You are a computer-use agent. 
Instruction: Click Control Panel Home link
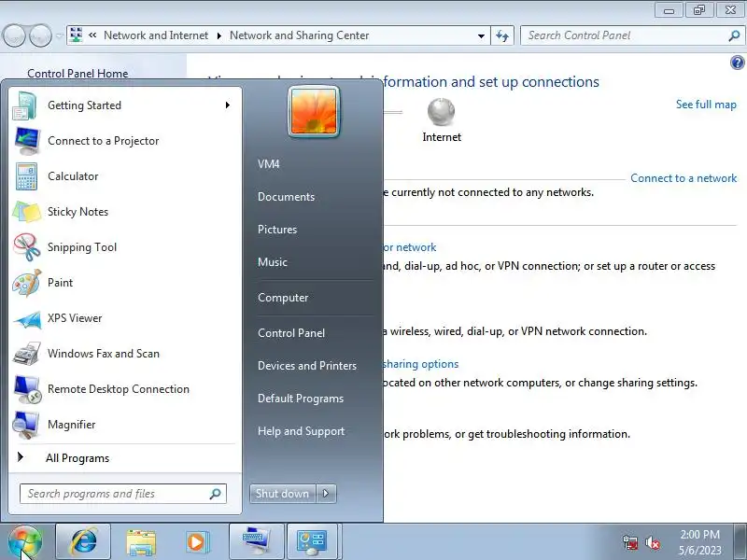[78, 74]
